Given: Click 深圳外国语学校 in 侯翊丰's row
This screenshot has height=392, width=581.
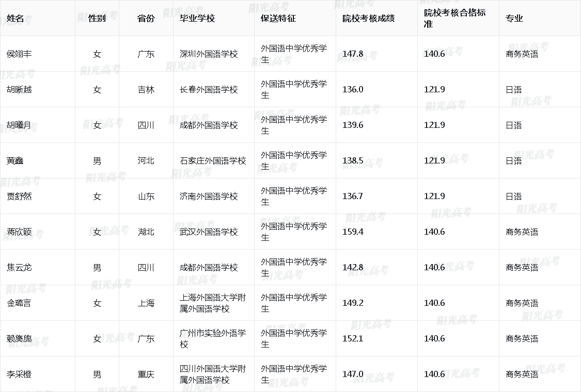Looking at the screenshot, I should coord(210,54).
